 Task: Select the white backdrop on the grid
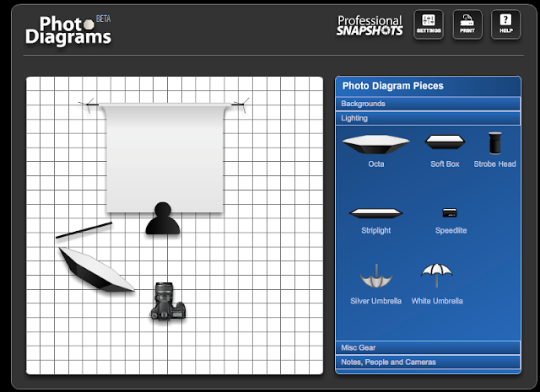coord(165,158)
